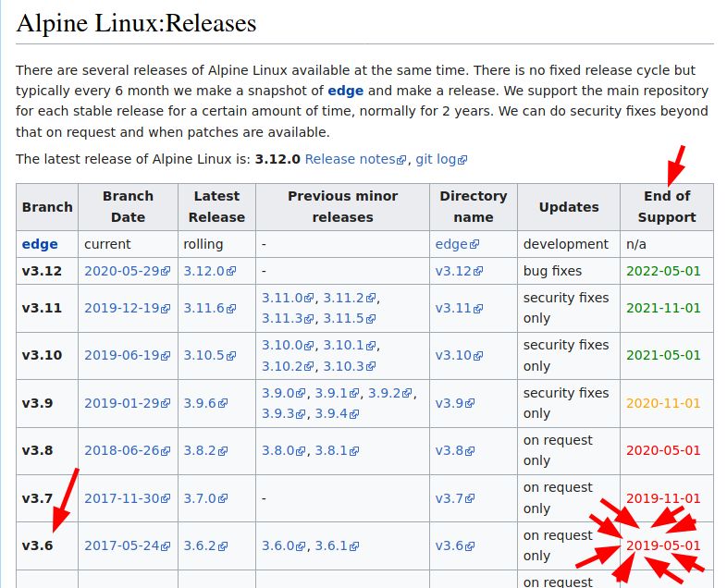Screen dimensions: 727x588
Task: Open the 3.9.2 previous release link
Action: point(389,393)
